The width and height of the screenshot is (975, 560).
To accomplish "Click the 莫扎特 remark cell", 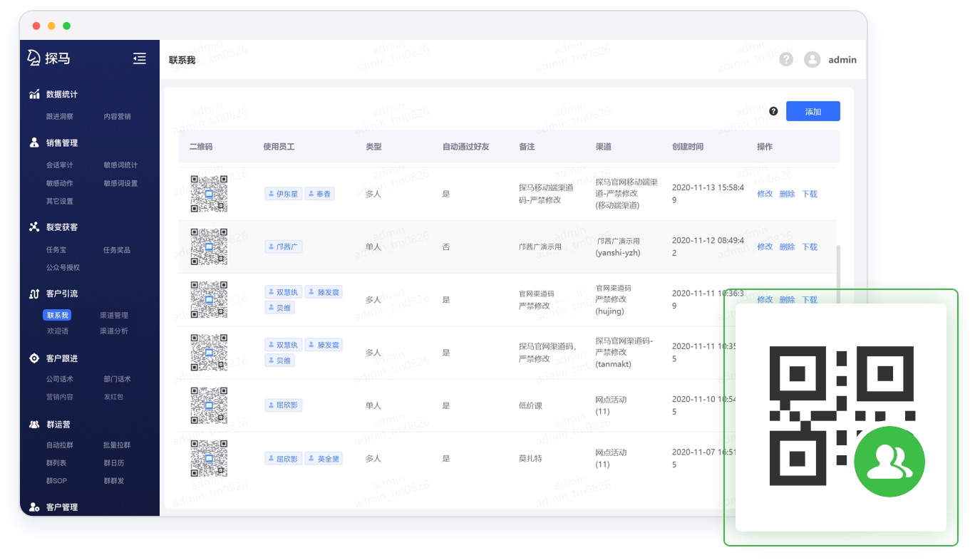I will coord(530,458).
